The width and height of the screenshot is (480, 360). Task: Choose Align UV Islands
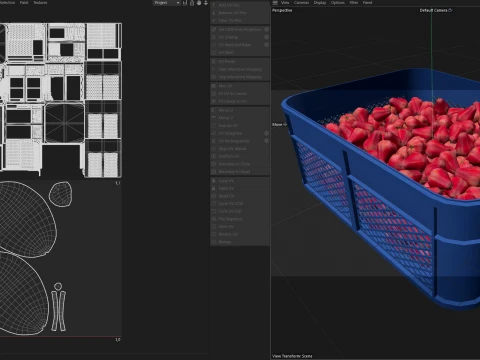[240, 149]
